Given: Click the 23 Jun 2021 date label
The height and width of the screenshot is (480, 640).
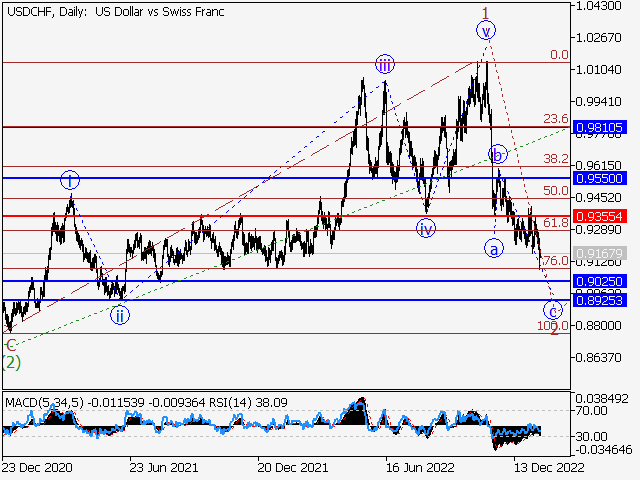Looking at the screenshot, I should 164,467.
